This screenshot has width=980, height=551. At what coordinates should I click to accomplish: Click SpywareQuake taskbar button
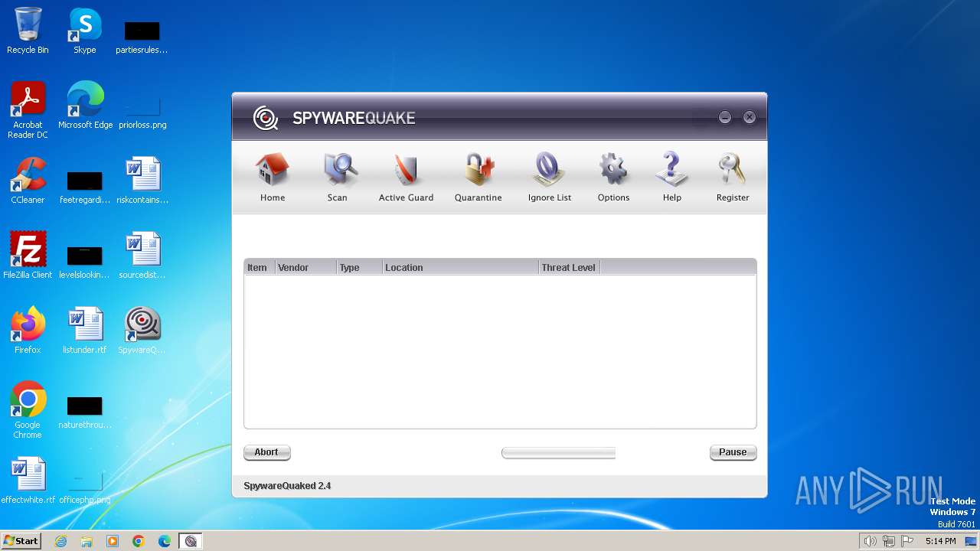(x=191, y=541)
